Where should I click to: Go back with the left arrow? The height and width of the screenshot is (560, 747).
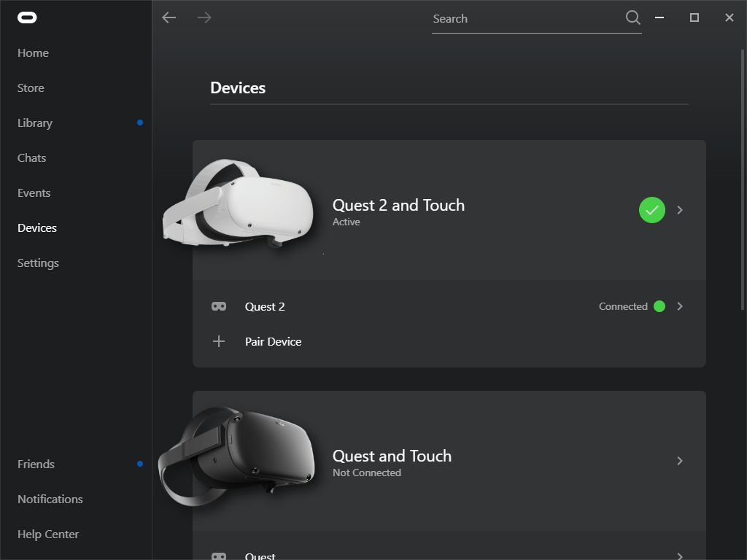click(169, 17)
